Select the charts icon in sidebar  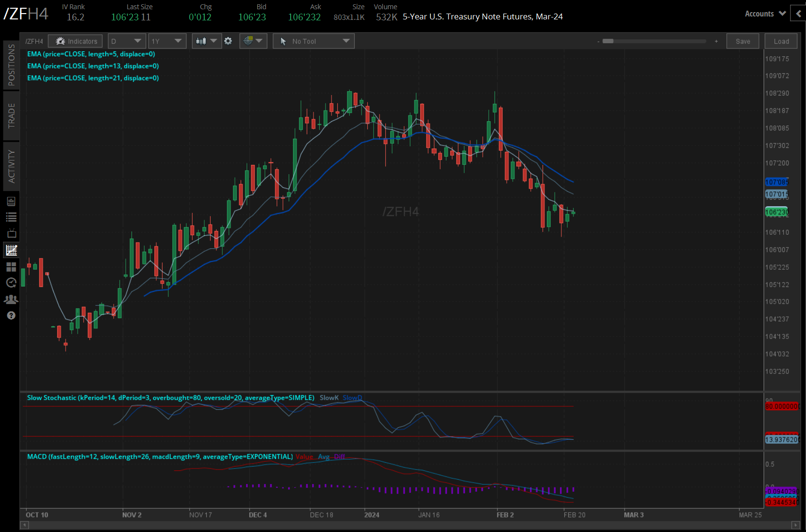pyautogui.click(x=11, y=250)
